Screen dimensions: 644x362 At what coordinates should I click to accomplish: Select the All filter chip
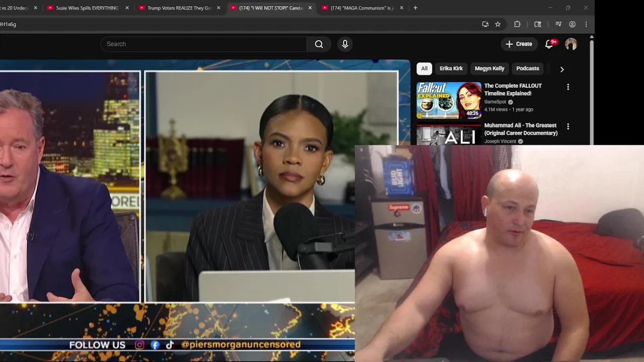pyautogui.click(x=424, y=68)
